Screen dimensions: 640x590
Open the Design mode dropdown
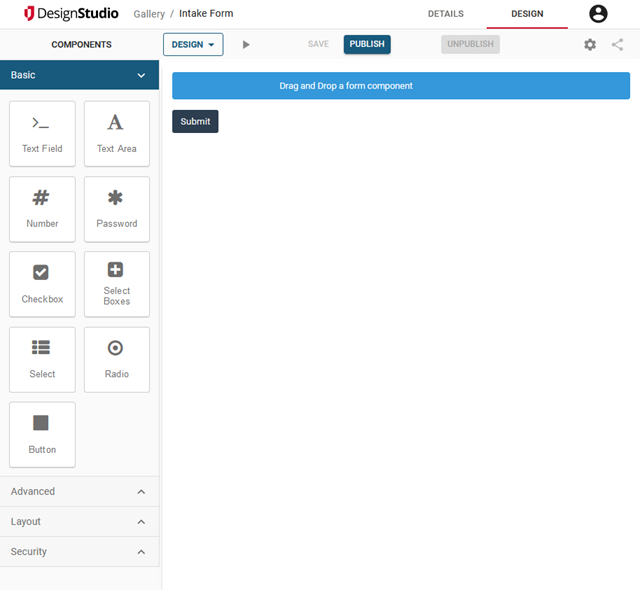point(193,45)
